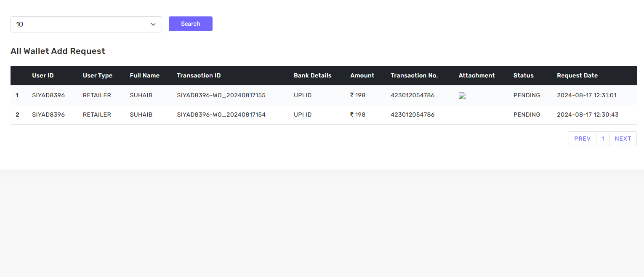Click PENDING status in second row
The image size is (644, 277).
click(527, 115)
